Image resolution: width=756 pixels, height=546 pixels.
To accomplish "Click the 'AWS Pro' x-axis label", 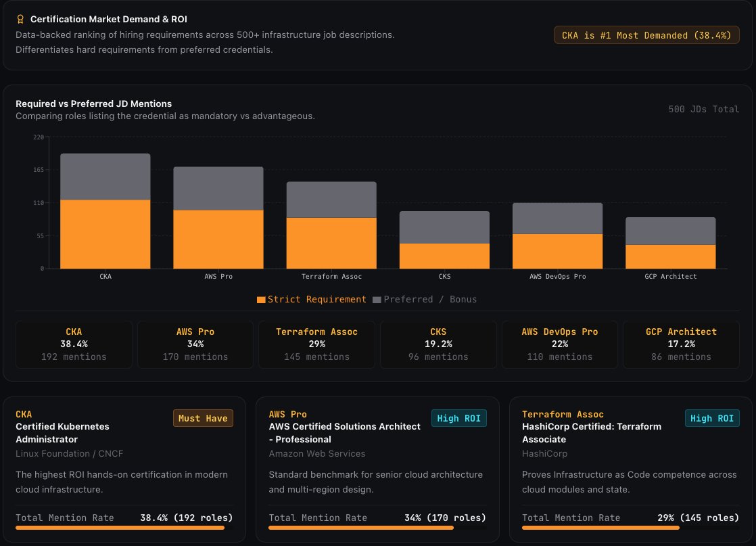I will click(x=218, y=276).
